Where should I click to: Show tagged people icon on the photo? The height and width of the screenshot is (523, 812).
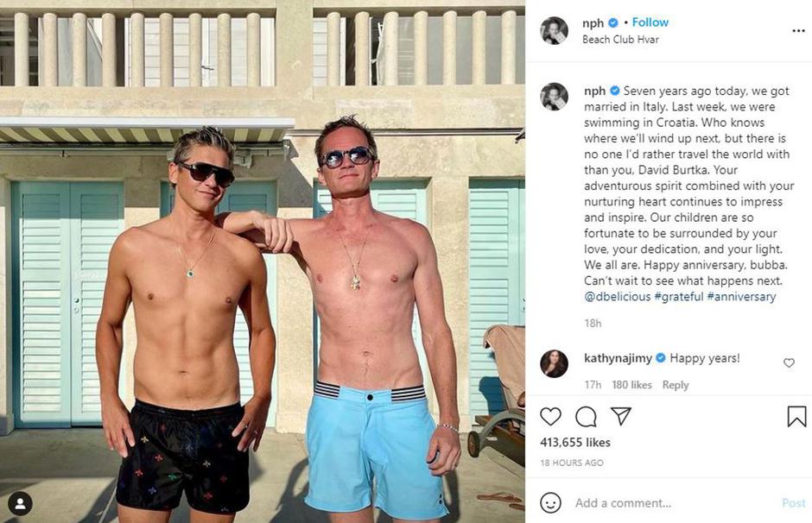click(20, 503)
